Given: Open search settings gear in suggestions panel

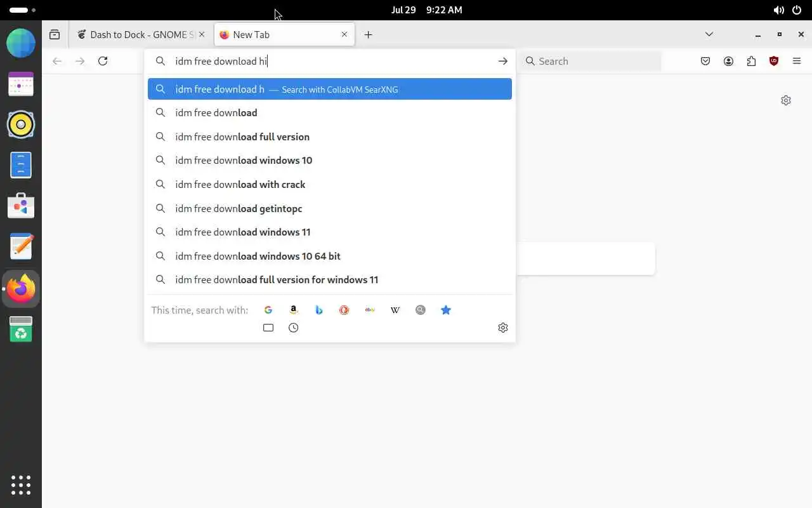Looking at the screenshot, I should click(x=503, y=328).
